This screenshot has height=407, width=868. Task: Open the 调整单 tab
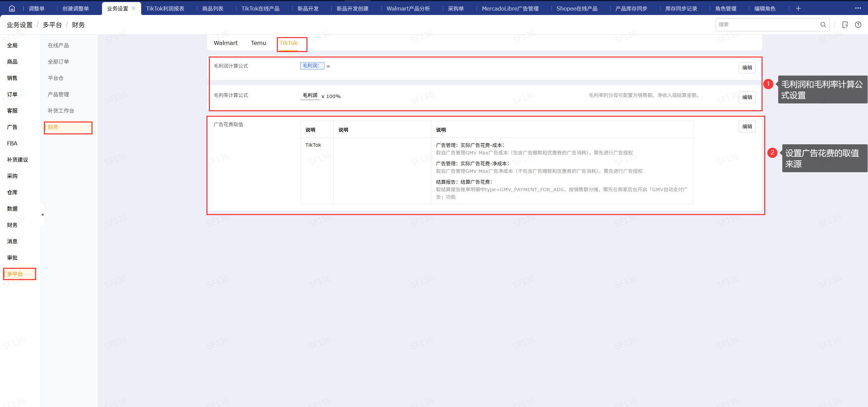(x=36, y=9)
